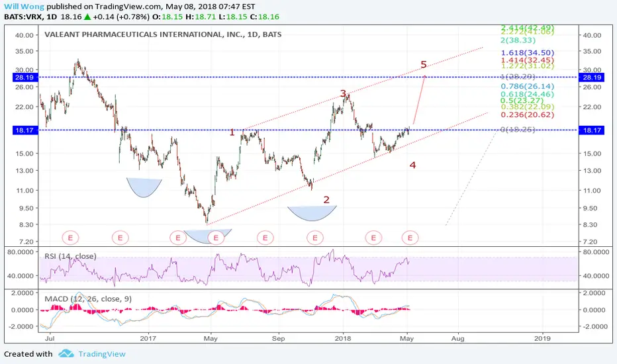The width and height of the screenshot is (617, 364).
Task: Click the wave 3 label on the chart
Action: [343, 94]
